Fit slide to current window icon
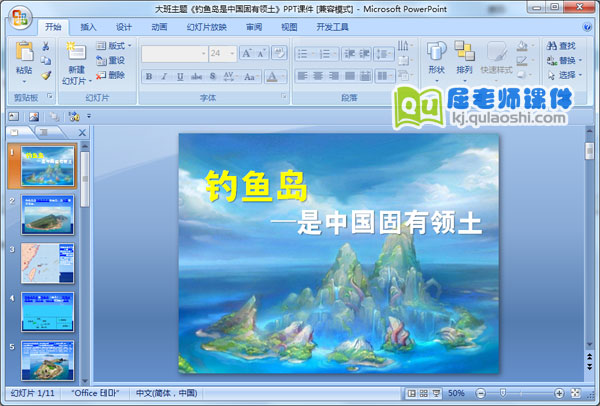The width and height of the screenshot is (600, 406). click(x=575, y=393)
